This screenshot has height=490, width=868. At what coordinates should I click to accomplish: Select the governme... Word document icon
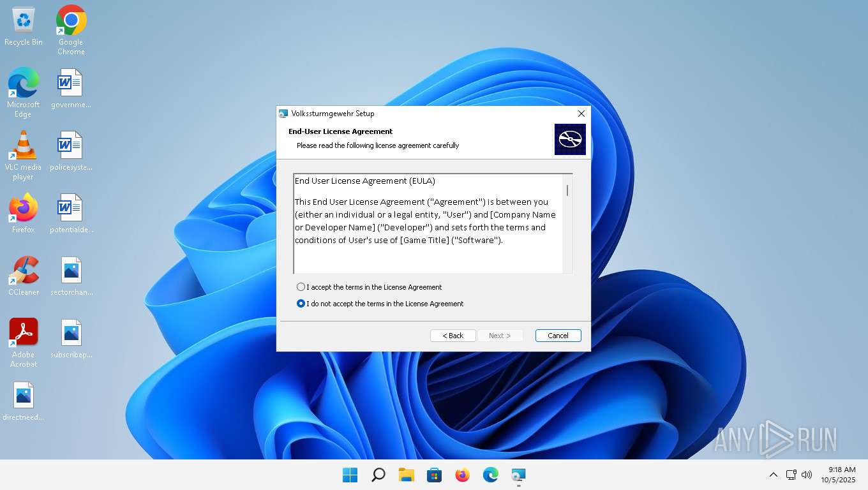(x=71, y=89)
